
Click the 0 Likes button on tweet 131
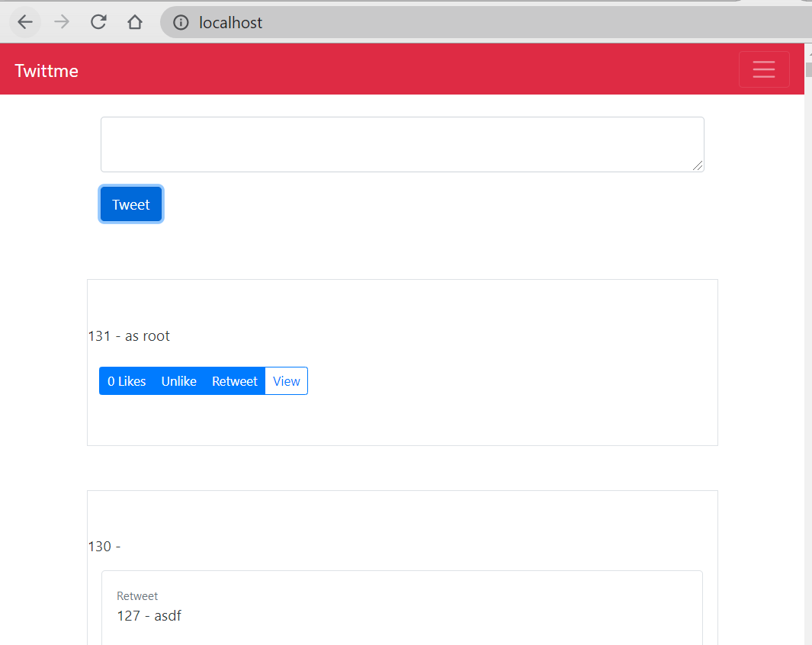[127, 381]
